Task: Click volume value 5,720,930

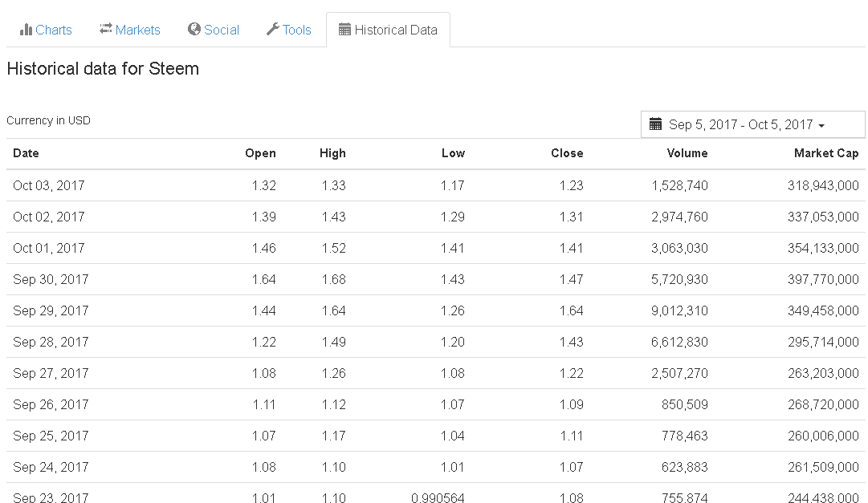Action: [x=679, y=279]
